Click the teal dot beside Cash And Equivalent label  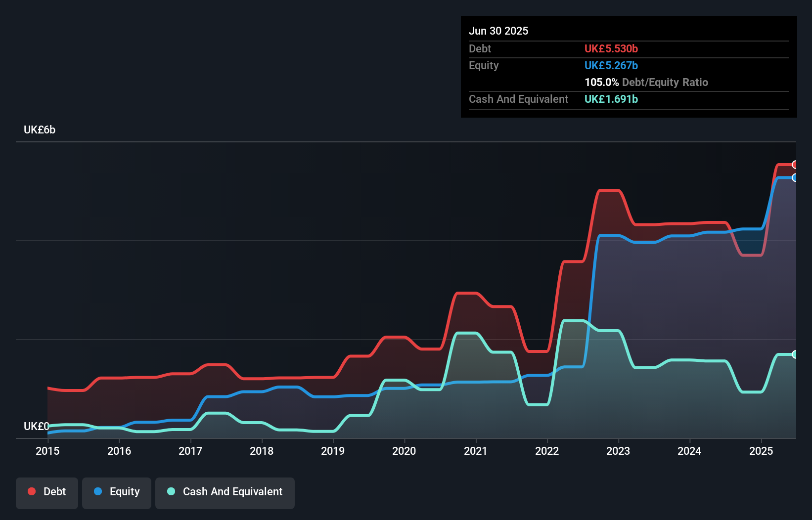click(171, 491)
